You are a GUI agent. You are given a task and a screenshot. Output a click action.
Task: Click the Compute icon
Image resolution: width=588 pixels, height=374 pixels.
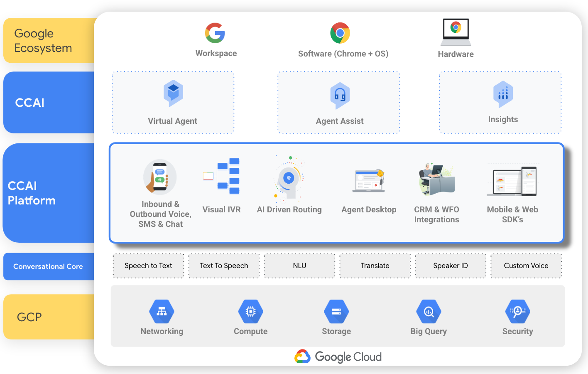click(250, 311)
